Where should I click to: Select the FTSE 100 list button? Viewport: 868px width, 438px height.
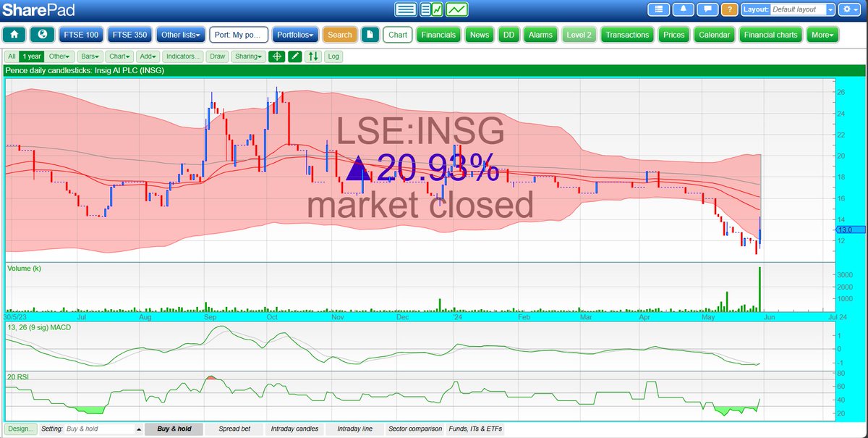(80, 35)
